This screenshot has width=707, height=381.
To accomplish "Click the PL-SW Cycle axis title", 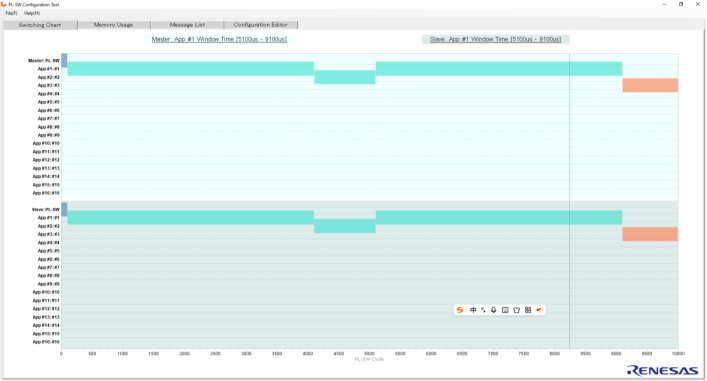I will (369, 359).
